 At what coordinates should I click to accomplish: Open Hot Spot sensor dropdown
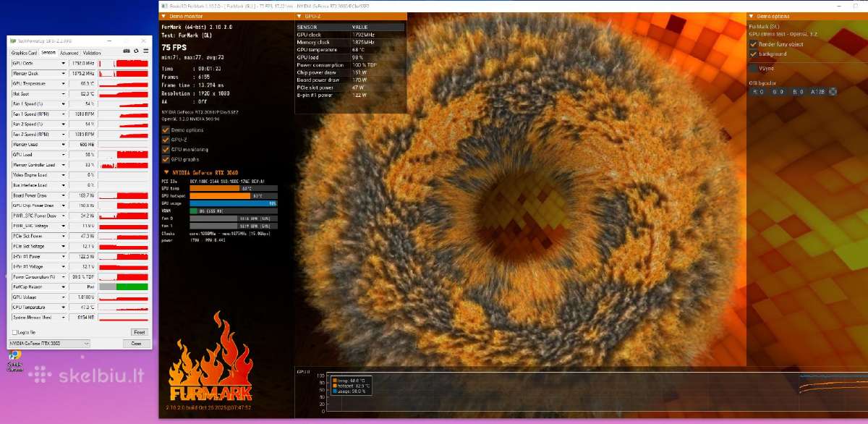pyautogui.click(x=64, y=94)
